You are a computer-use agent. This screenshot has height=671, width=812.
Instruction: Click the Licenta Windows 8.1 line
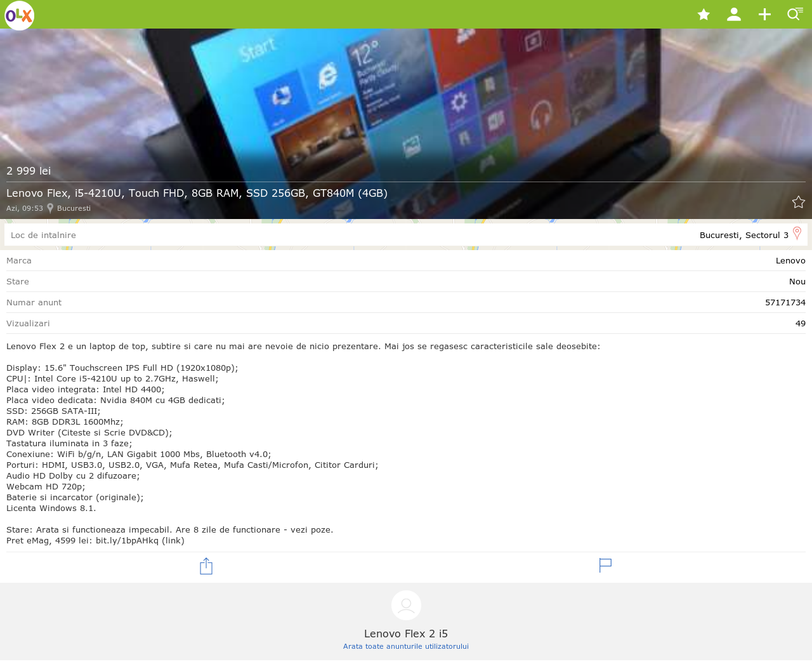(x=51, y=508)
